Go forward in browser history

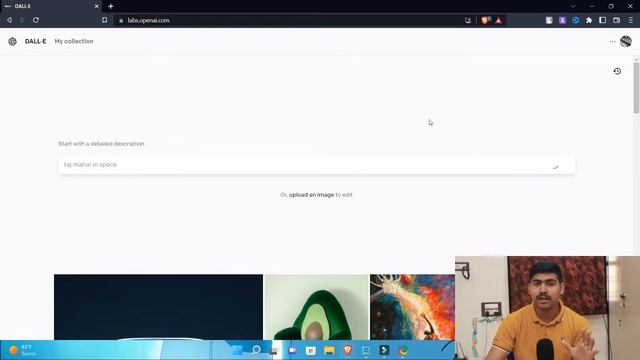point(22,20)
